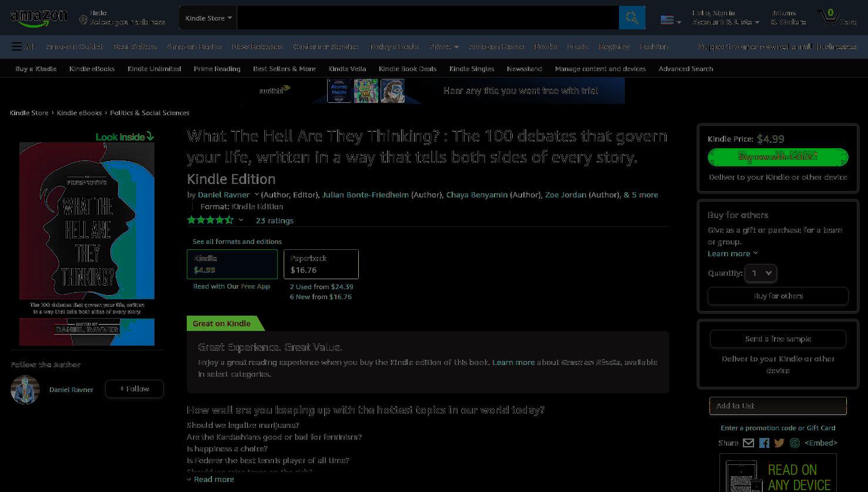This screenshot has height=492, width=868.
Task: Expand Learn more under Buy for others
Action: (732, 253)
